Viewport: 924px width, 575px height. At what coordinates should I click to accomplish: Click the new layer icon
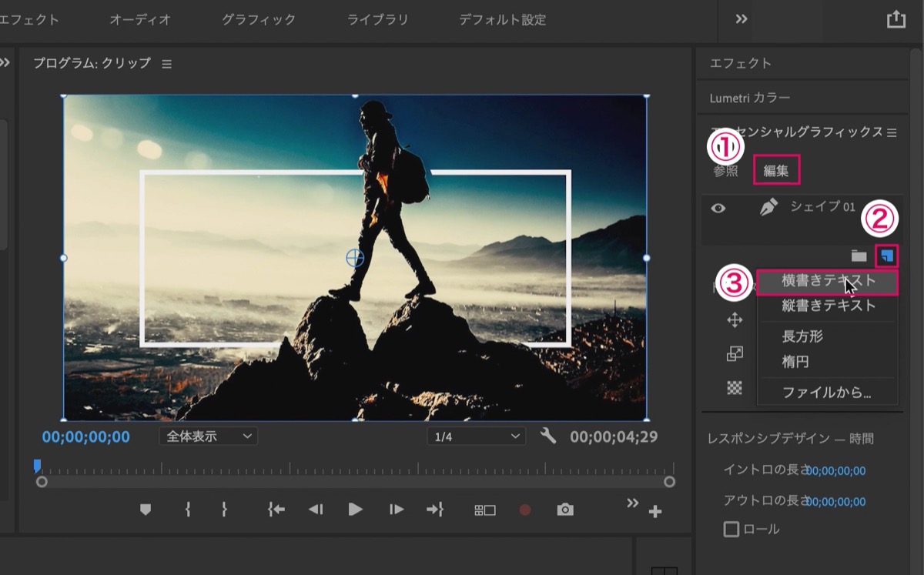click(888, 255)
